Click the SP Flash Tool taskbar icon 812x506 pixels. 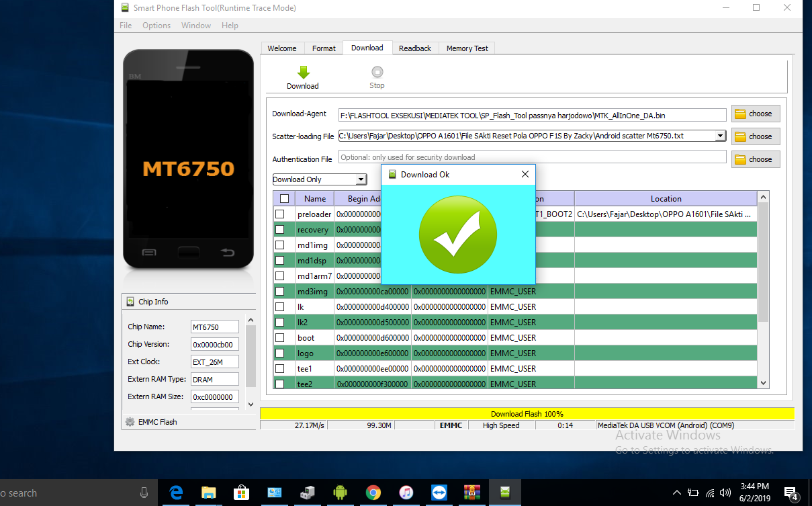pos(505,493)
